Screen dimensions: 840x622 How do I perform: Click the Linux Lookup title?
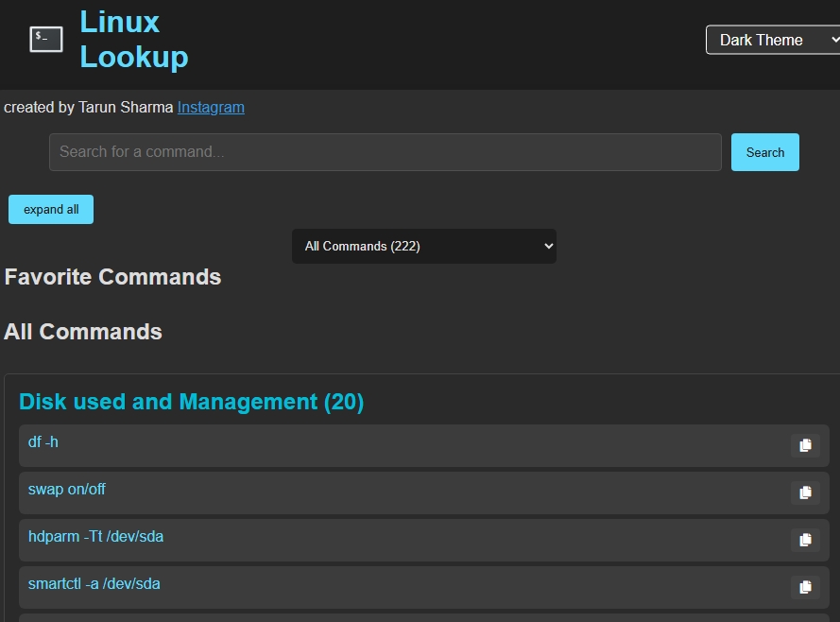pyautogui.click(x=134, y=40)
